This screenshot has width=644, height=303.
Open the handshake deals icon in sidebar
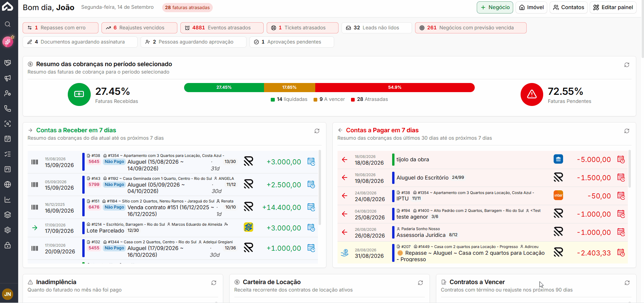[7, 63]
